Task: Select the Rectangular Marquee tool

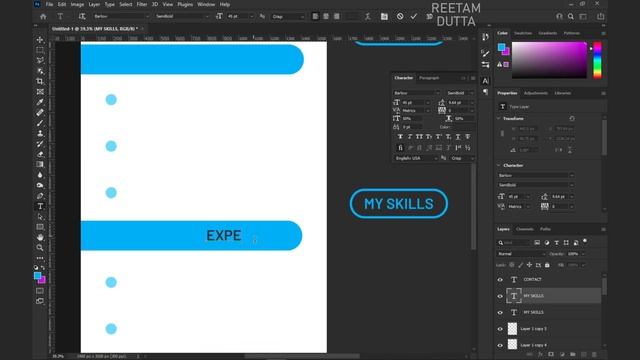Action: click(x=40, y=50)
